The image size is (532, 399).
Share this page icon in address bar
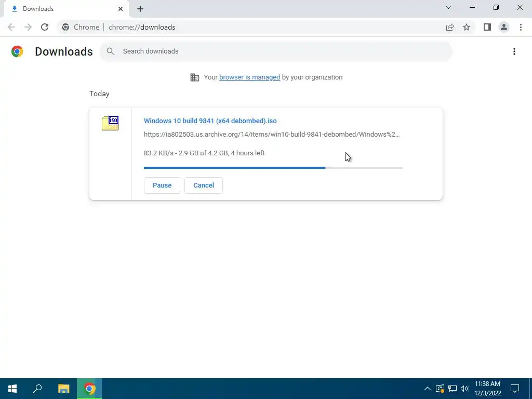pos(450,27)
